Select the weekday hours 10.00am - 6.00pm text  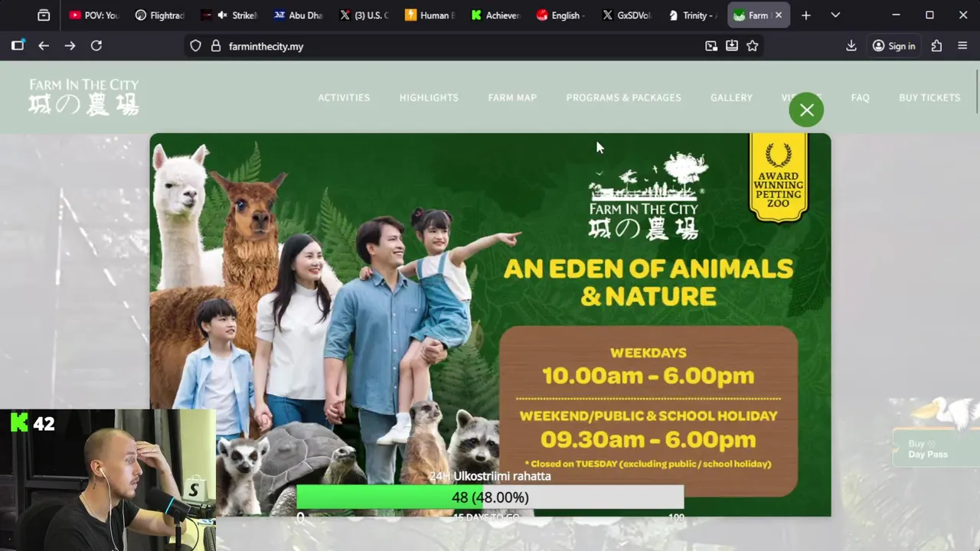click(648, 376)
